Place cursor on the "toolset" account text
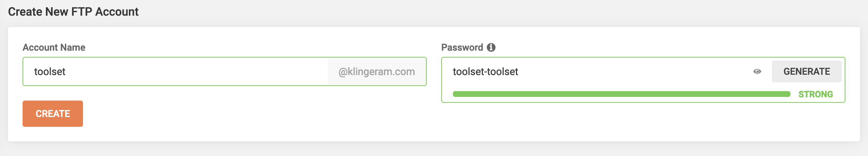Image resolution: width=868 pixels, height=156 pixels. pos(50,71)
